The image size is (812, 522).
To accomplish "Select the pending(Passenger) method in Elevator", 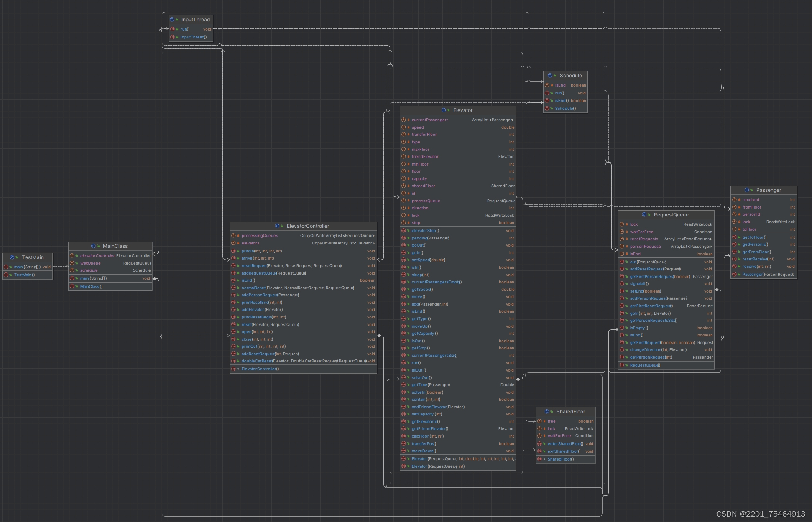I will click(x=458, y=238).
